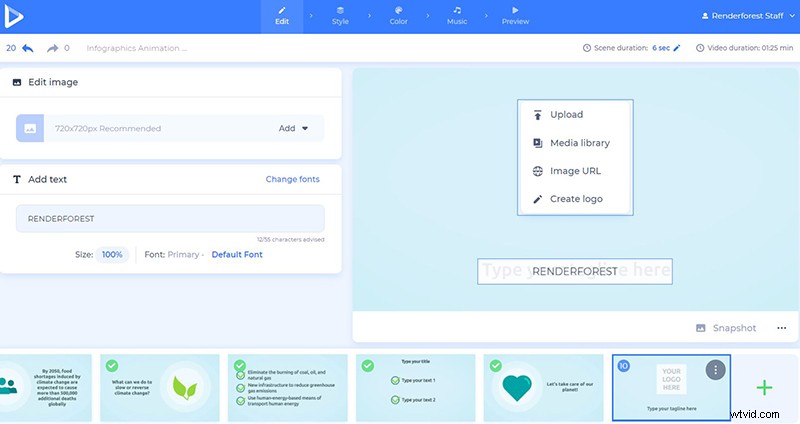Click the user profile icon
Screen dimensions: 800x424
pos(705,16)
